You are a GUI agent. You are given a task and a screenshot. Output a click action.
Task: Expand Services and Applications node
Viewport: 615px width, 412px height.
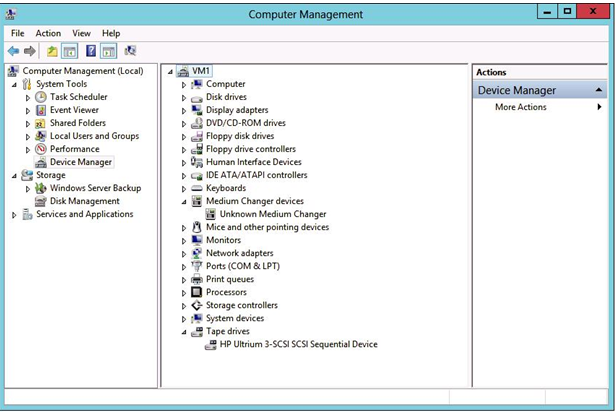(x=14, y=215)
